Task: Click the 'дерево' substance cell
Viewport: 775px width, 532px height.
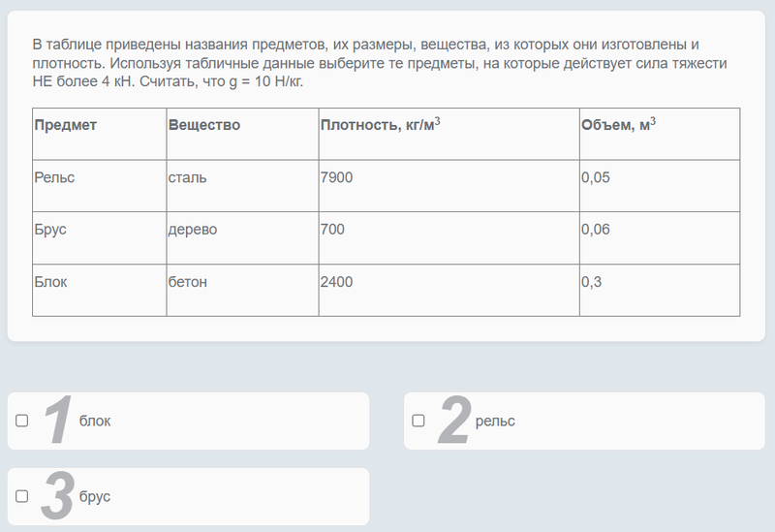Action: pyautogui.click(x=193, y=231)
